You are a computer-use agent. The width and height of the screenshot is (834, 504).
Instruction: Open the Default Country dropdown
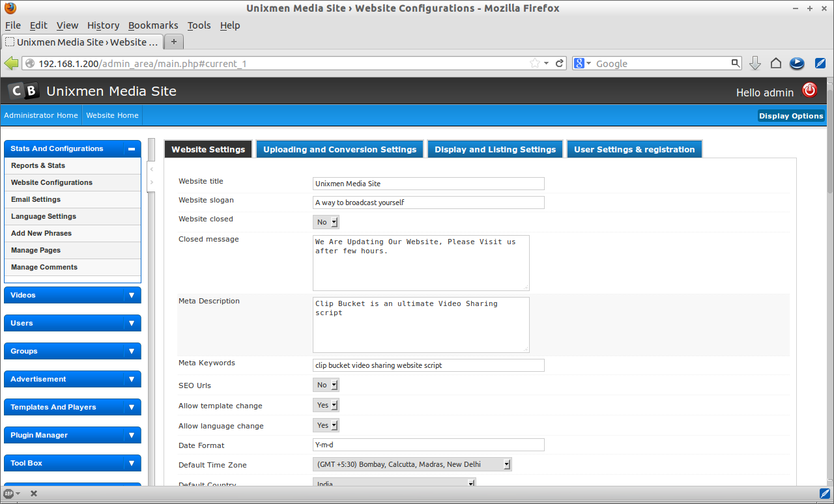[394, 482]
